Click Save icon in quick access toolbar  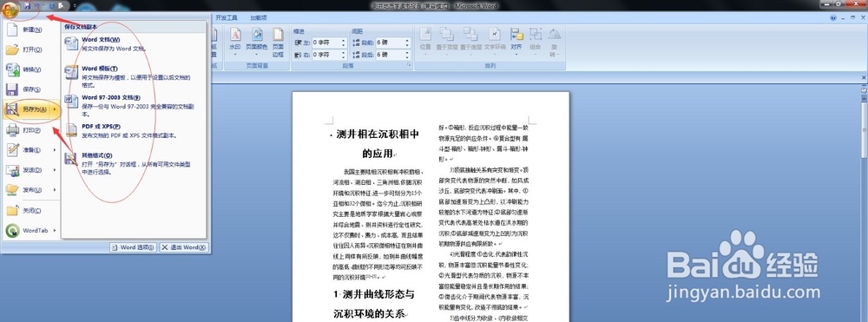tap(27, 5)
